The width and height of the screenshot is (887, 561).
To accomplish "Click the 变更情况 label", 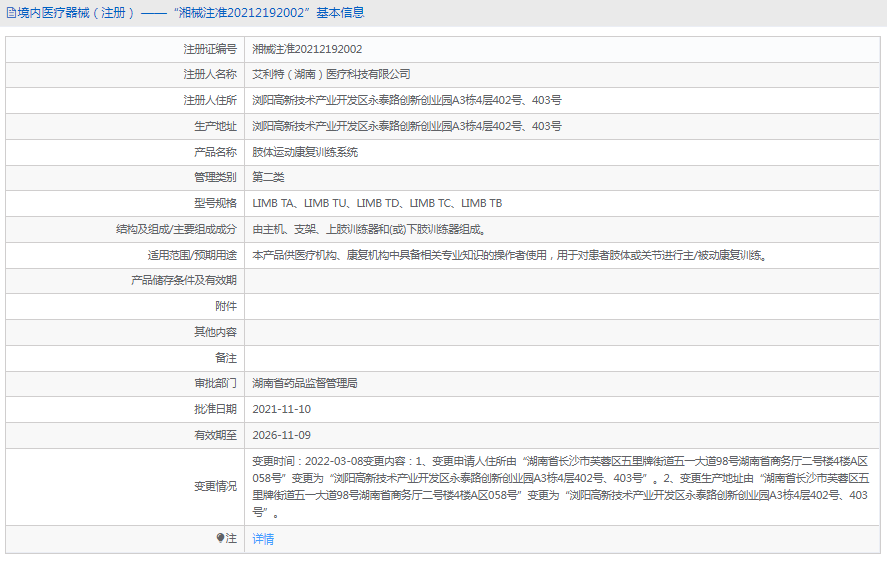I will (216, 486).
